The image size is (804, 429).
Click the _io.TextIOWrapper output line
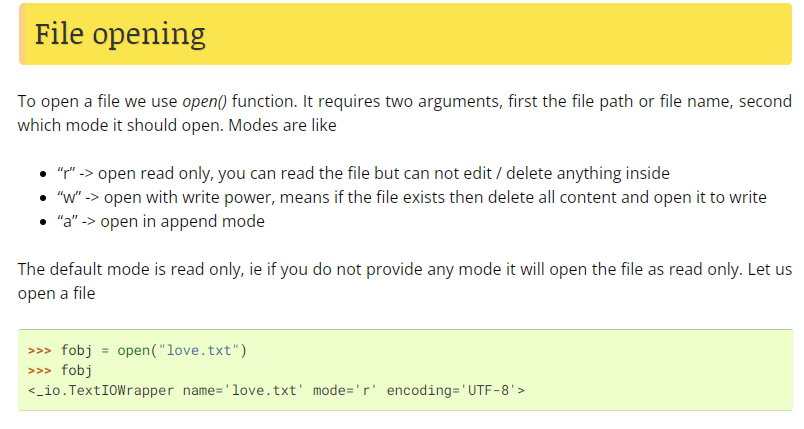point(276,391)
